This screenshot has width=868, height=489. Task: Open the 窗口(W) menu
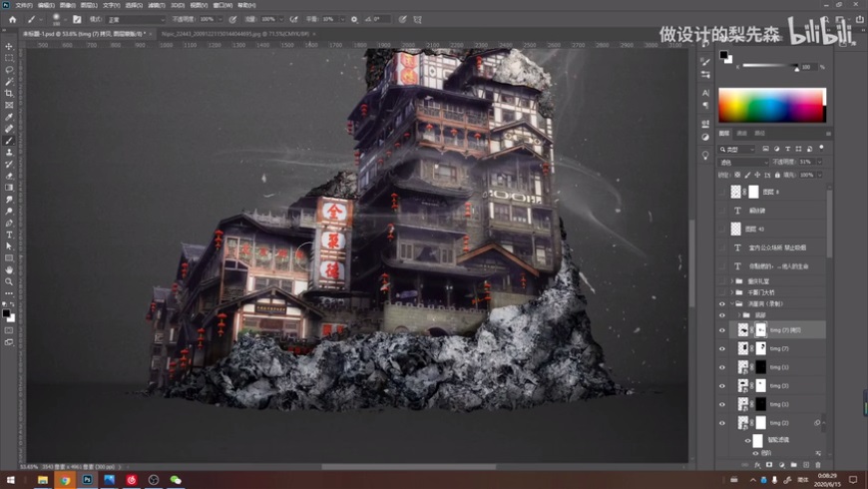(x=222, y=5)
